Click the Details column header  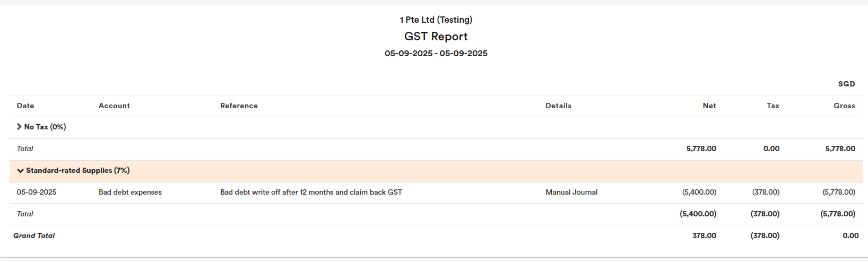[558, 106]
